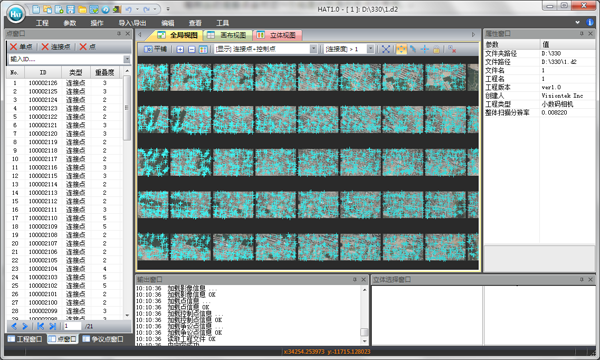The width and height of the screenshot is (600, 360).
Task: Expand the 输入ID dropdown arrow
Action: pyautogui.click(x=127, y=59)
